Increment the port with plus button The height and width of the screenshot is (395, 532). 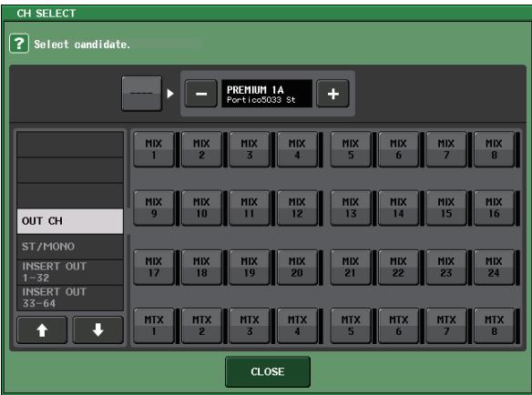pos(332,94)
